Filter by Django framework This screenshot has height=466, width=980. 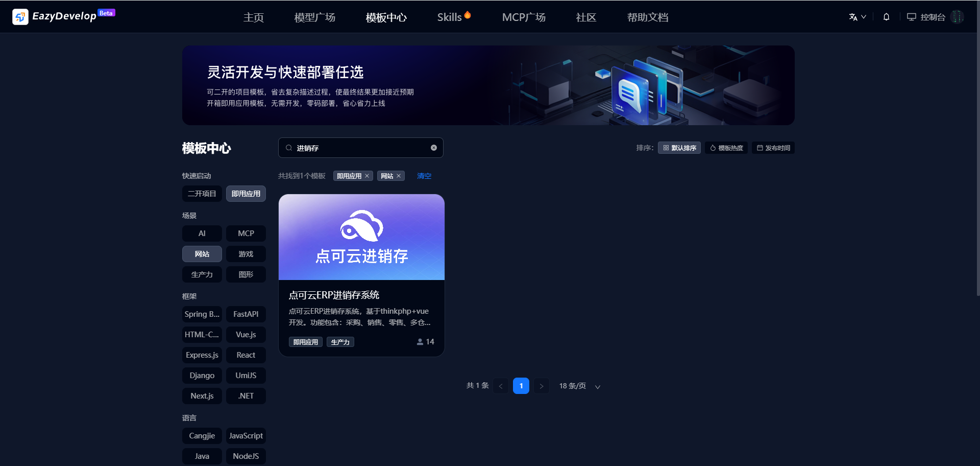[202, 376]
